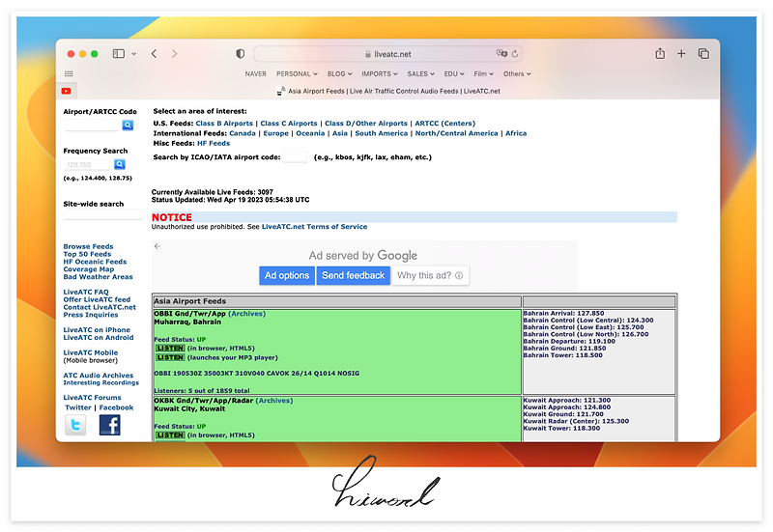Screen dimensions: 773x532
Task: Open Class D/Other Airports link
Action: 366,124
